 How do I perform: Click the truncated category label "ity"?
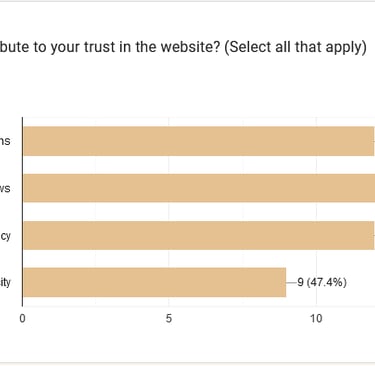(x=5, y=283)
